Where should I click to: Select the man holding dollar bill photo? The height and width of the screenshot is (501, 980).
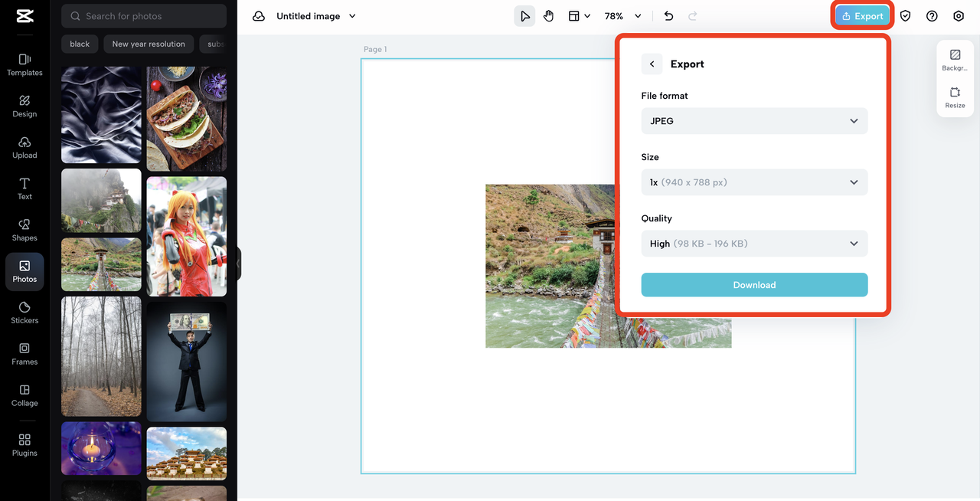tap(187, 362)
